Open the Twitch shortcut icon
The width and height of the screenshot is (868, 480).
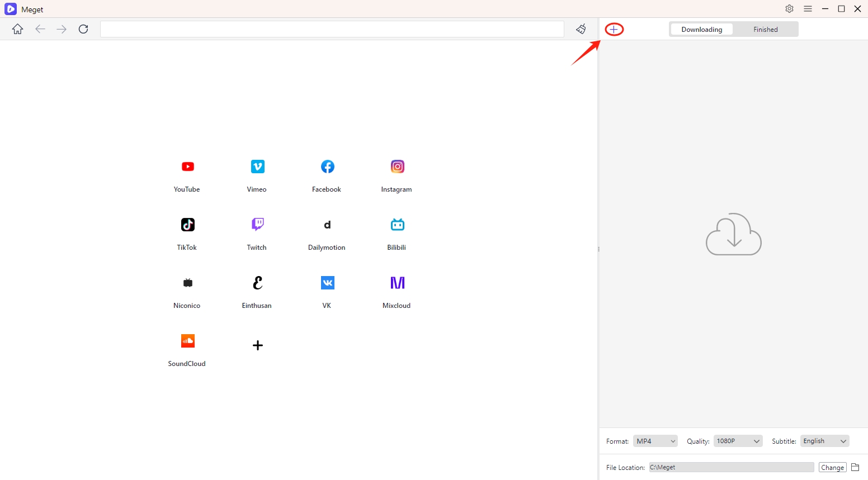coord(258,225)
